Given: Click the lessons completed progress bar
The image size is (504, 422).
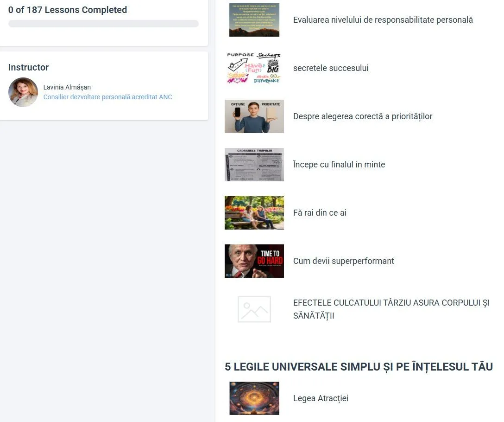Looking at the screenshot, I should [x=103, y=24].
